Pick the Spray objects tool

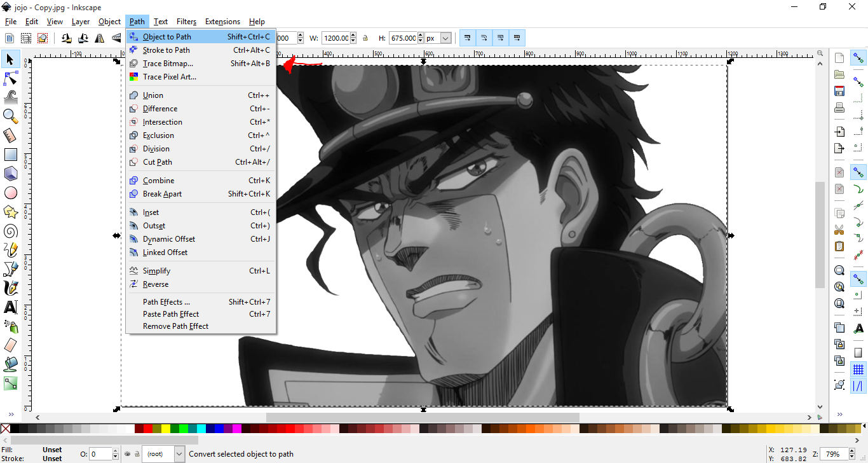pyautogui.click(x=11, y=326)
